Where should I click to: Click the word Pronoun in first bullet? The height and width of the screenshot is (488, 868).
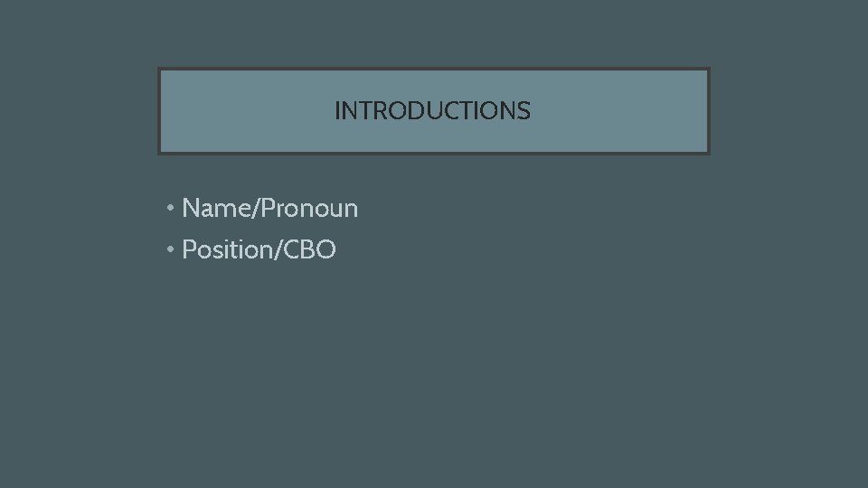[x=309, y=208]
